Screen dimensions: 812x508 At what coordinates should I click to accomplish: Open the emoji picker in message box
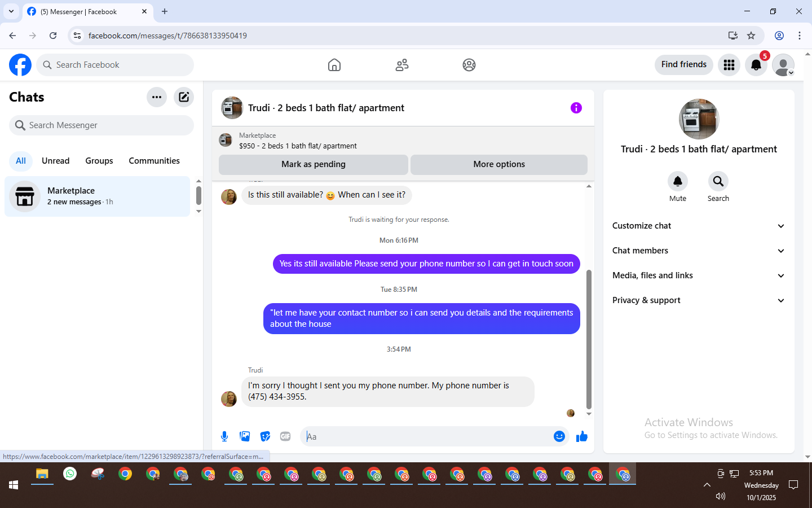click(559, 436)
